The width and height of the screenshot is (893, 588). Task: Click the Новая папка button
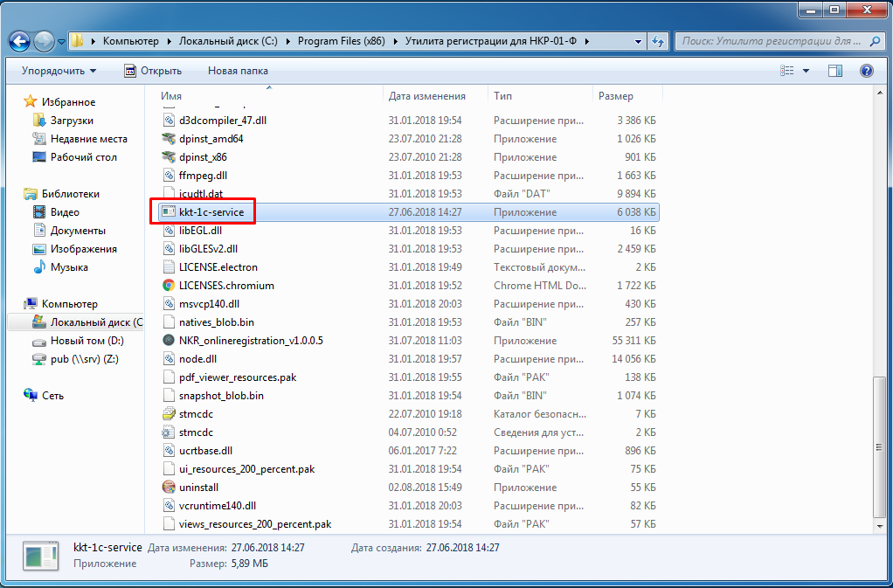click(238, 71)
